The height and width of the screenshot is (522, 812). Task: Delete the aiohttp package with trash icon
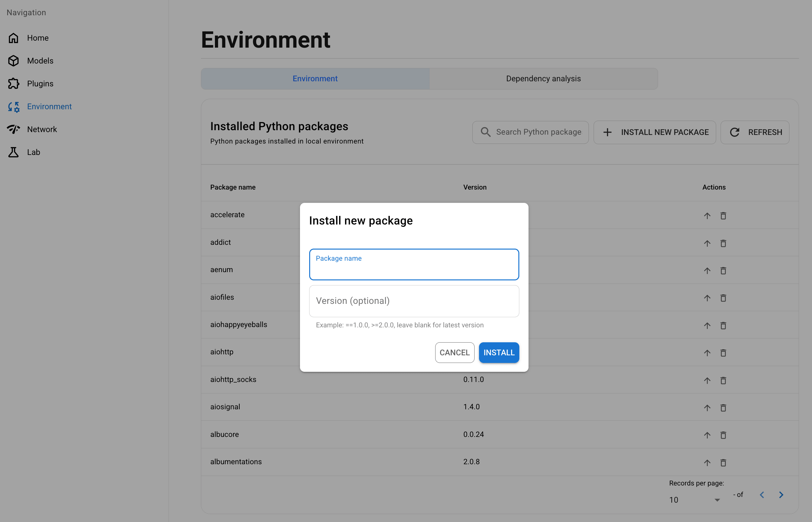tap(723, 353)
